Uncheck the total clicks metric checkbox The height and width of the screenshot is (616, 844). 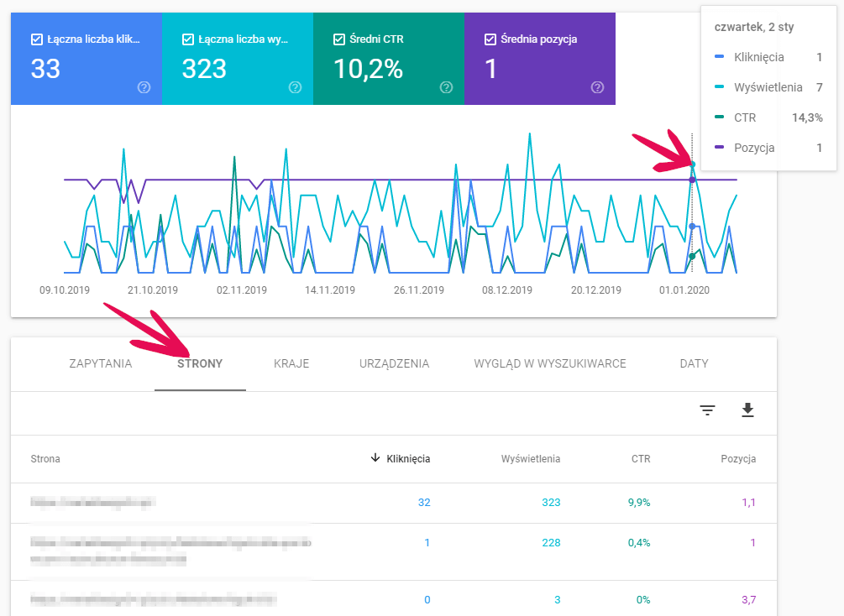click(36, 39)
